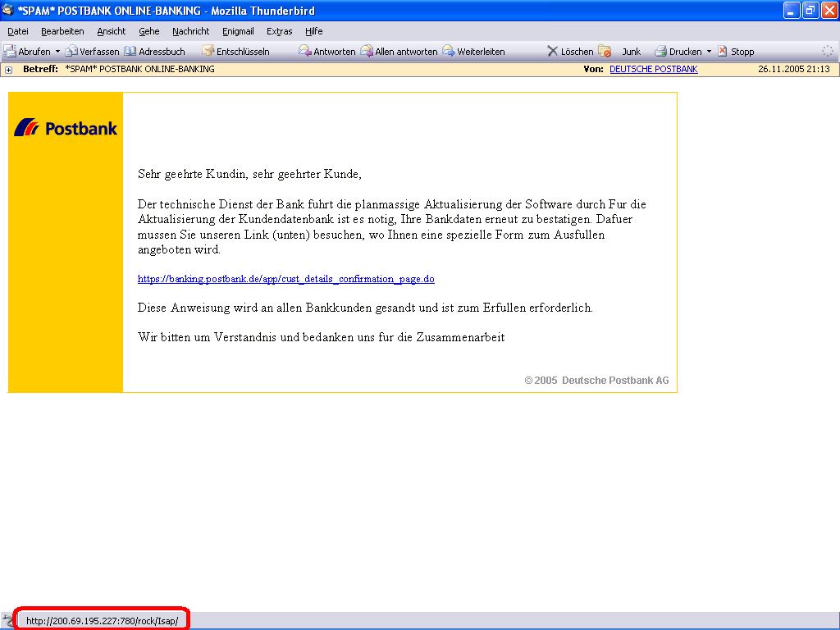840x630 pixels.
Task: Open the Adressbuch address book
Action: (155, 52)
